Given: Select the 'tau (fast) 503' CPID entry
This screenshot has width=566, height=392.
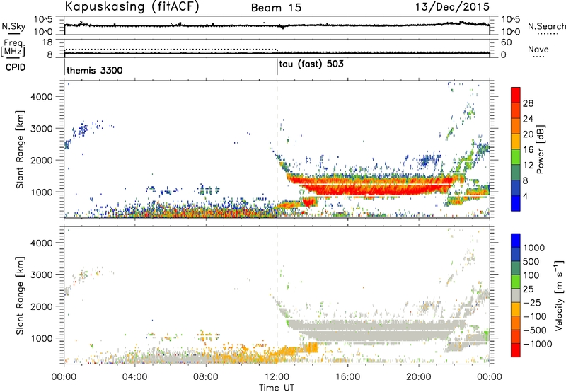Looking at the screenshot, I should 311,64.
